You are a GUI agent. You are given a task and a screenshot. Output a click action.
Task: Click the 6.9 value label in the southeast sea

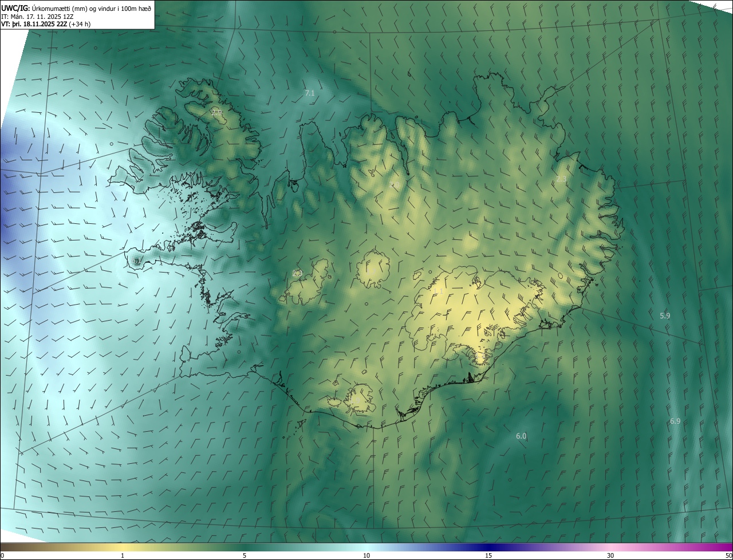pos(675,421)
